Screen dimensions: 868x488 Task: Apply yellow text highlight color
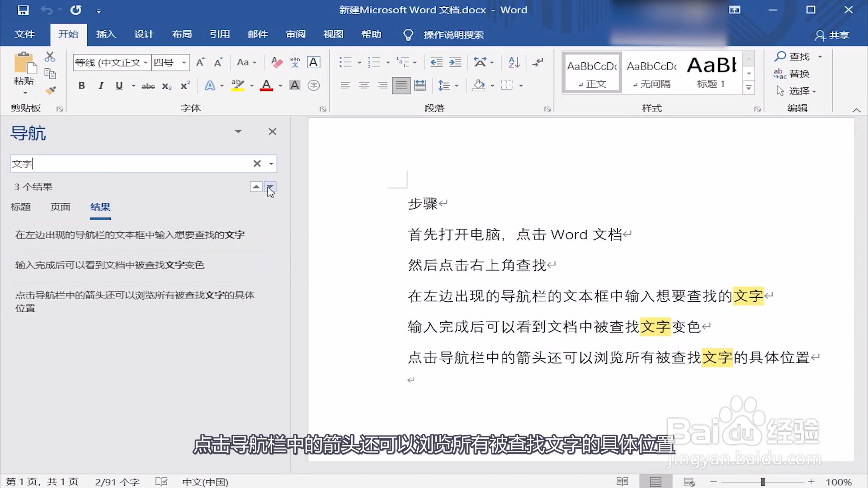(x=238, y=85)
